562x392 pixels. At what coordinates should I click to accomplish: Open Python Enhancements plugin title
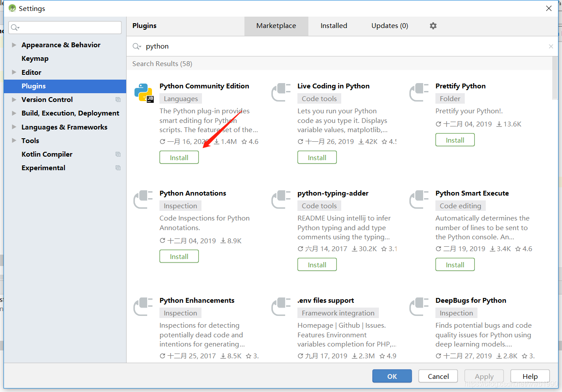pos(197,301)
